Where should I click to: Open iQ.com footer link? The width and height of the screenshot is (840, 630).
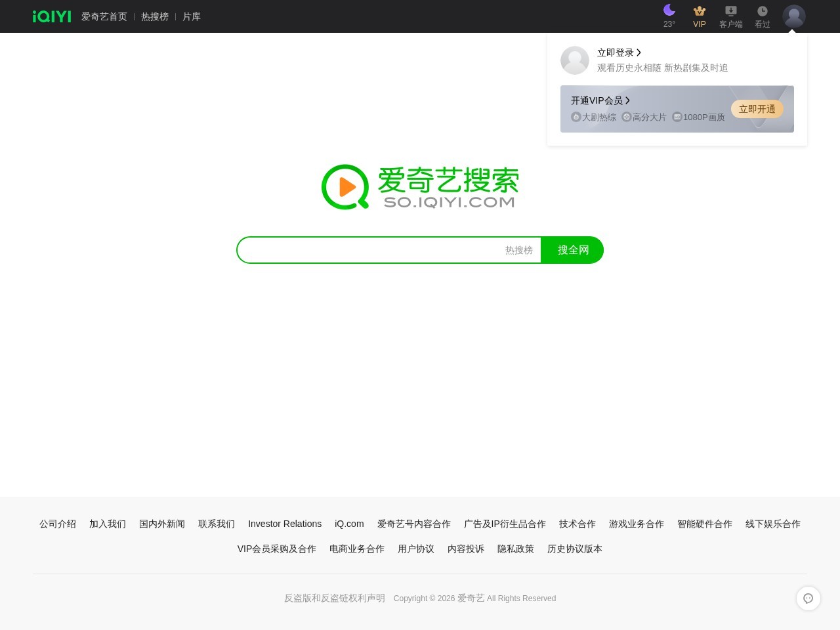(x=349, y=524)
